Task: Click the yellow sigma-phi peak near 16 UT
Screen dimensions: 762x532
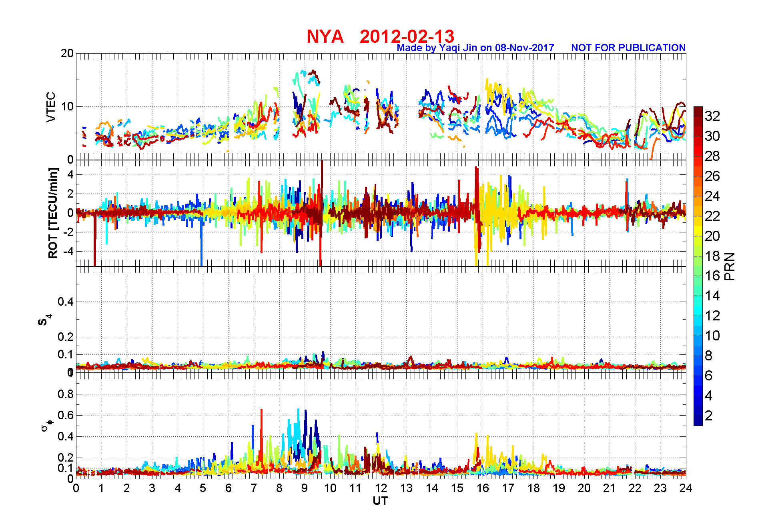Action: point(476,448)
